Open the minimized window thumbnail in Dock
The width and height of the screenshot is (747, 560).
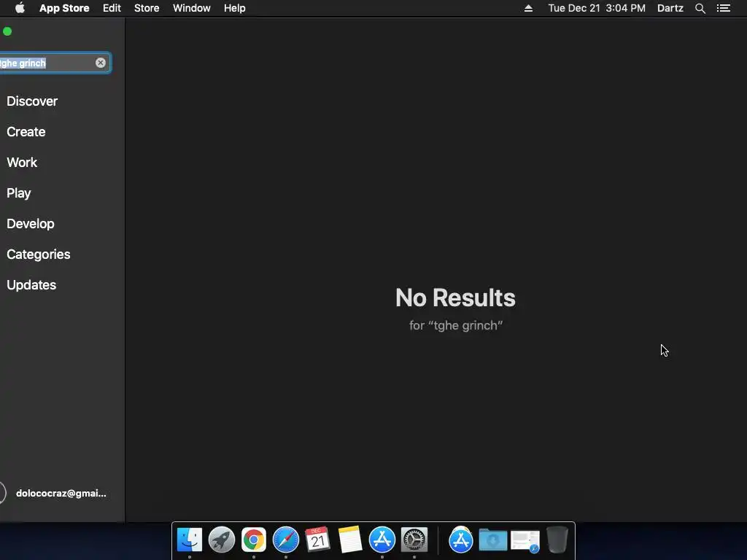[x=525, y=542]
